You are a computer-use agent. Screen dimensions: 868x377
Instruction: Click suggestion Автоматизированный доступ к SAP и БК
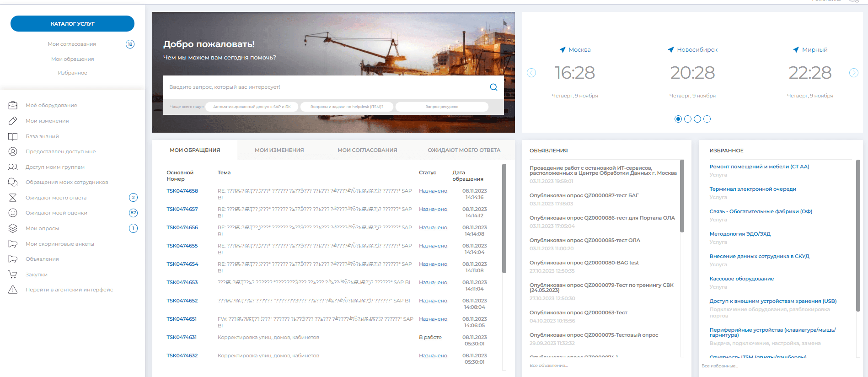(x=252, y=107)
